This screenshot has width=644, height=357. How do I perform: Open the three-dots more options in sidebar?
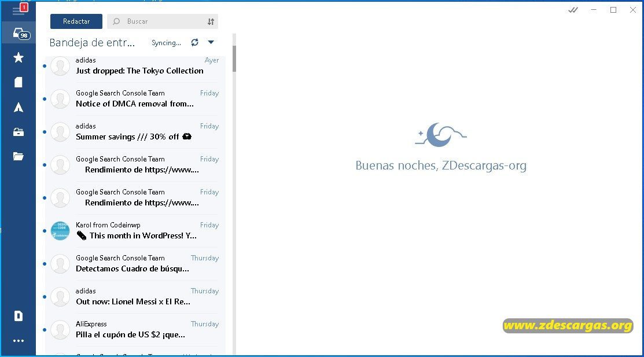19,341
